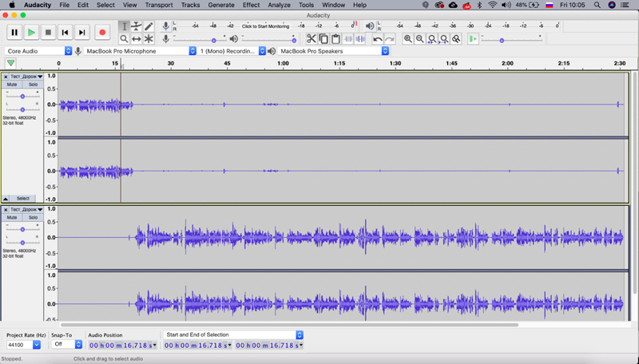The image size is (639, 364).
Task: Choose the Draw pencil tool
Action: (x=149, y=26)
